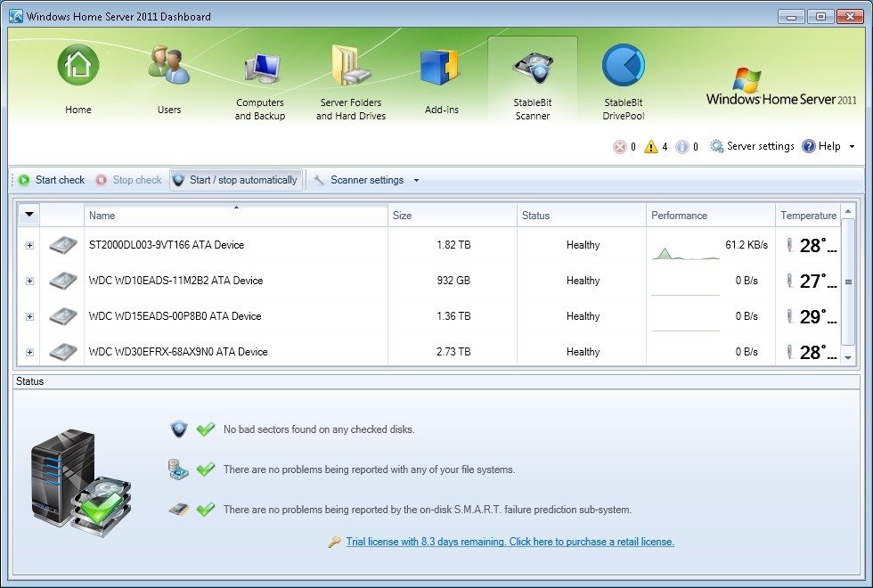Click the Healthy status of WD10EADS

583,281
